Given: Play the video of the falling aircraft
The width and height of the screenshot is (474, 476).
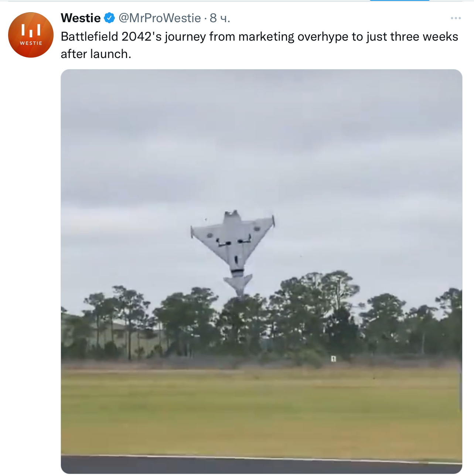Looking at the screenshot, I should (262, 271).
